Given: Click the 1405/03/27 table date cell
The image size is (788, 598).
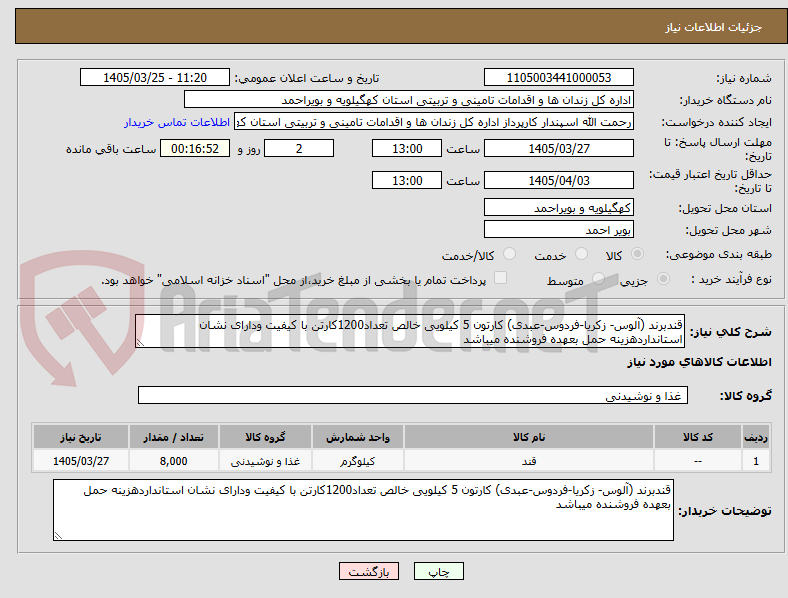Looking at the screenshot, I should pos(80,461).
